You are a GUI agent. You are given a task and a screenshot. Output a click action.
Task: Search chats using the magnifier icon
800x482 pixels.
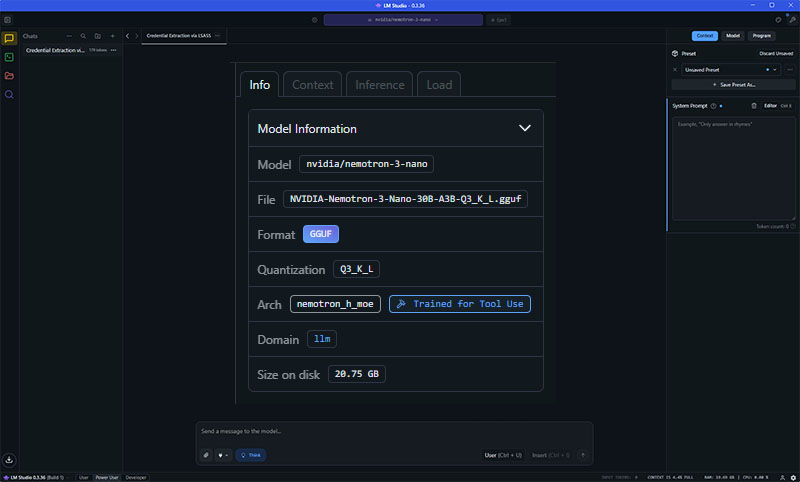pos(83,36)
